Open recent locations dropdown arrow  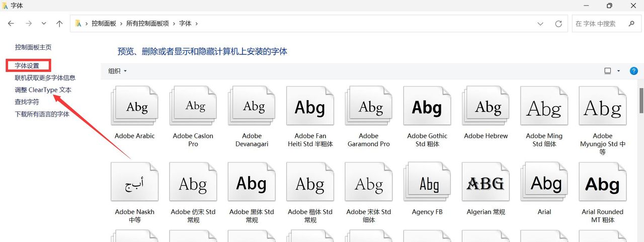[44, 24]
